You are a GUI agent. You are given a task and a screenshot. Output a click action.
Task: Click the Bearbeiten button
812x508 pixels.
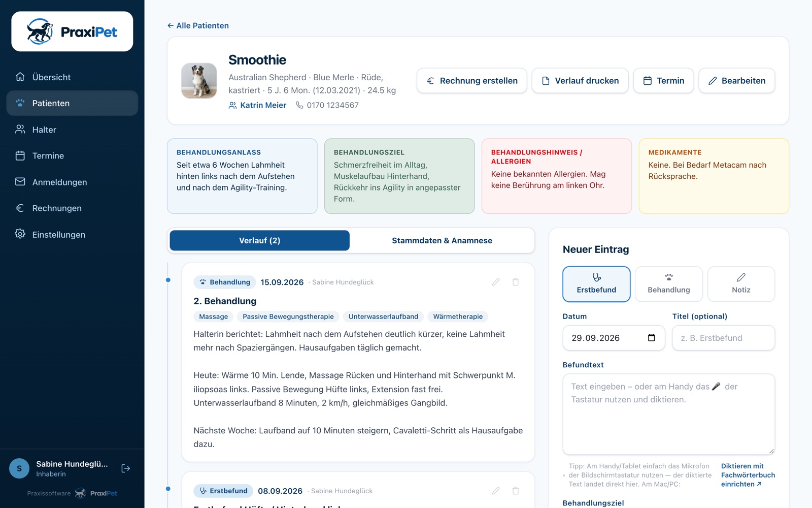tap(737, 81)
